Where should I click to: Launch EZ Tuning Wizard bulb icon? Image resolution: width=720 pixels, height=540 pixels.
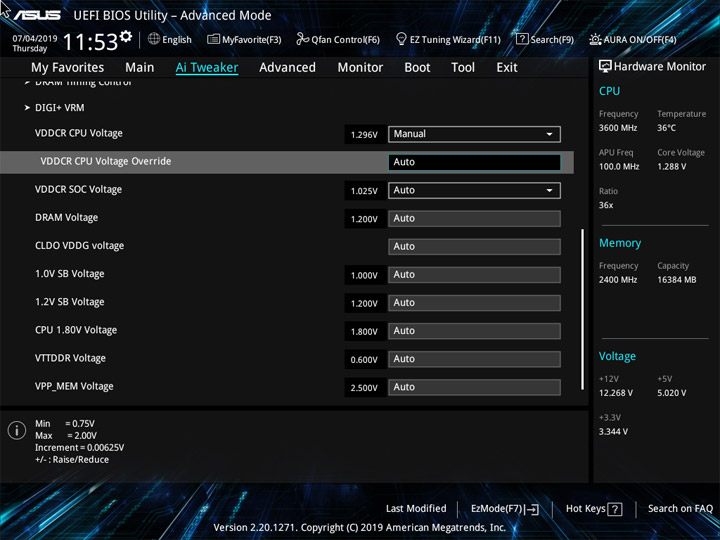[x=401, y=39]
